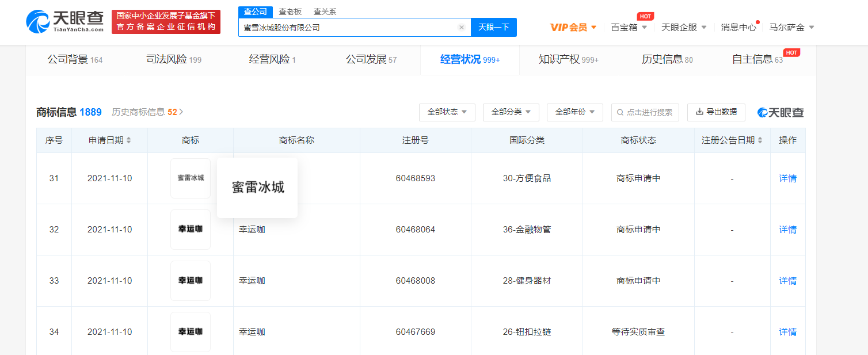Click the 幸运咖 trademark thumbnail in row 32
This screenshot has height=355, width=868.
[191, 230]
